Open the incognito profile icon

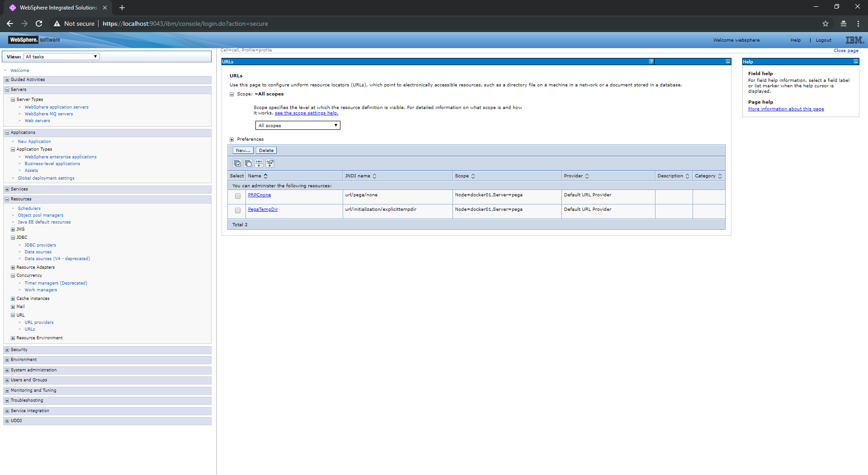pos(844,24)
